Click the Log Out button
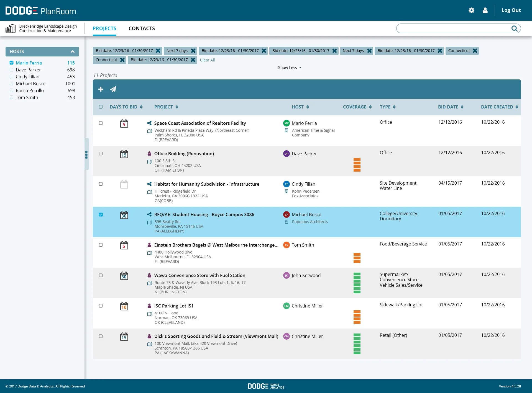The height and width of the screenshot is (393, 532). [511, 10]
